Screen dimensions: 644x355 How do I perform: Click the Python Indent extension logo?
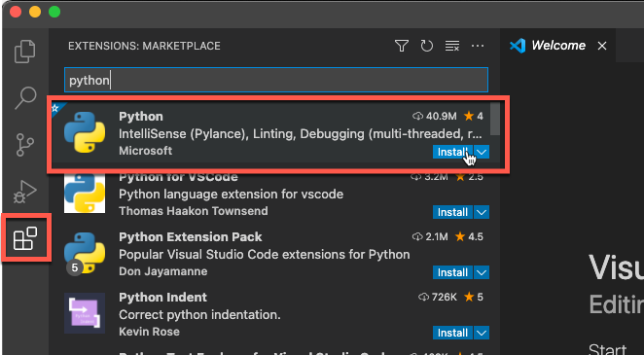(85, 313)
